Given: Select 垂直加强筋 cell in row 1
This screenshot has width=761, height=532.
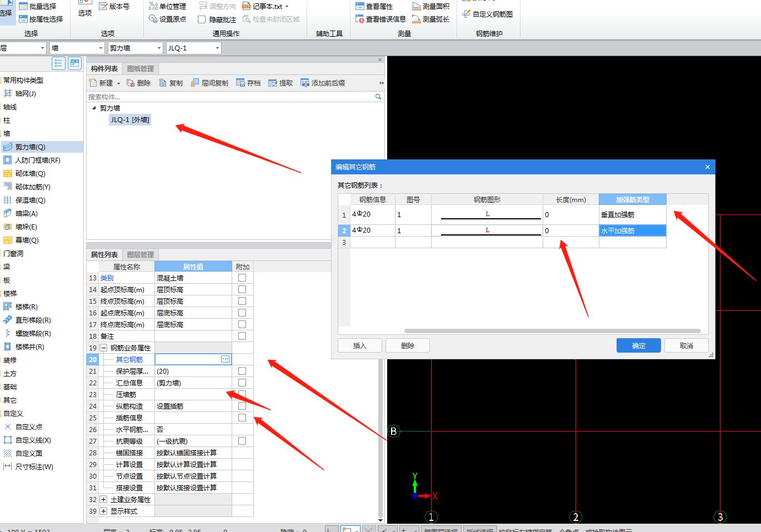Looking at the screenshot, I should [x=632, y=214].
